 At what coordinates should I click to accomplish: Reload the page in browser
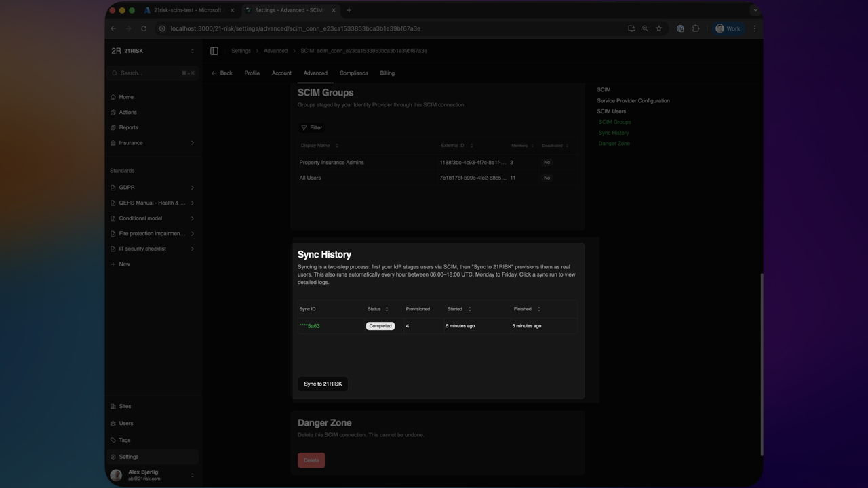[x=144, y=28]
